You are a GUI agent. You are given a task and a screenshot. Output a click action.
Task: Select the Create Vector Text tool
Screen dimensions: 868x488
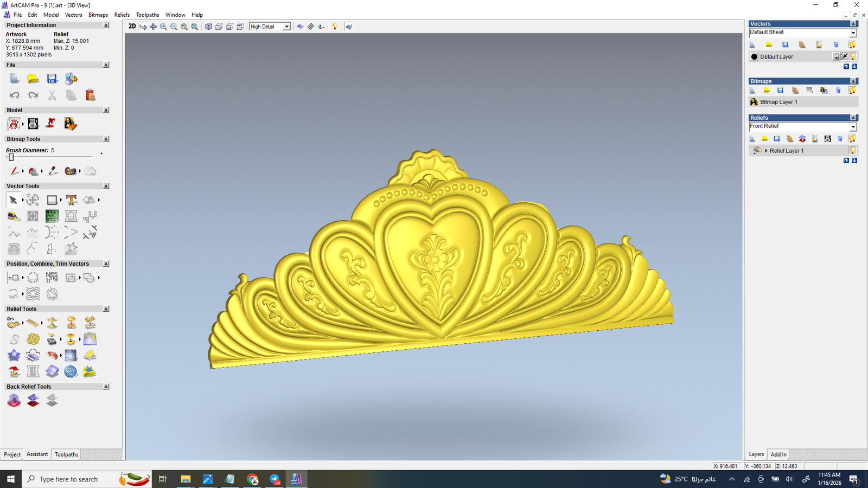pyautogui.click(x=71, y=200)
